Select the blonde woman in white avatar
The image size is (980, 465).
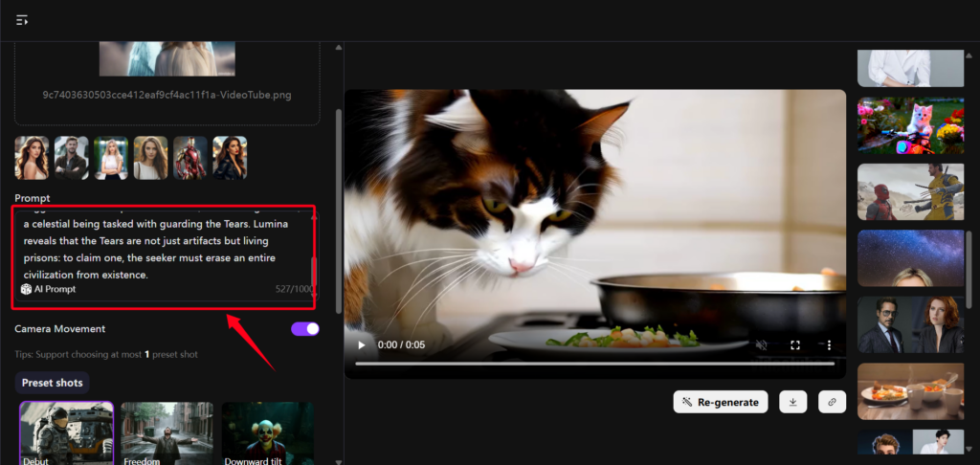point(111,158)
